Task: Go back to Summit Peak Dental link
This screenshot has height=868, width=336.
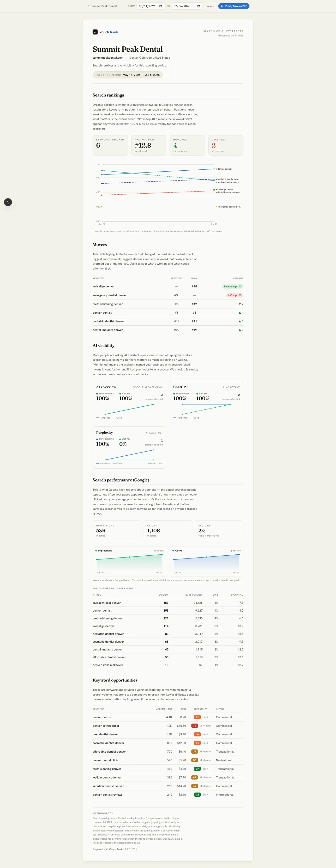Action: click(102, 6)
